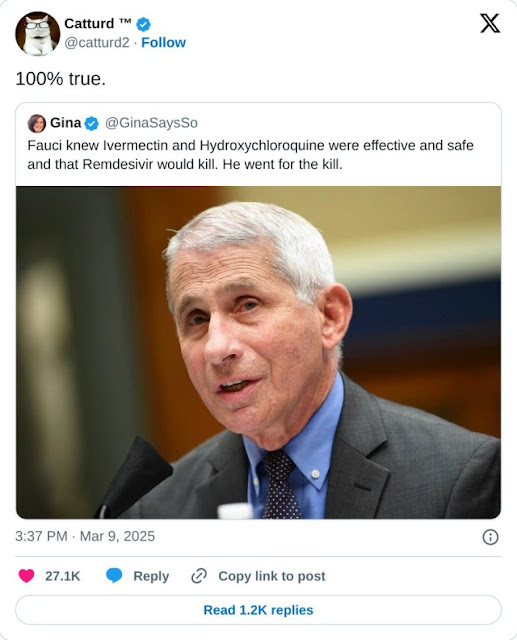Open Catturd's cat profile avatar
Screen dimensions: 517x640
pos(38,33)
